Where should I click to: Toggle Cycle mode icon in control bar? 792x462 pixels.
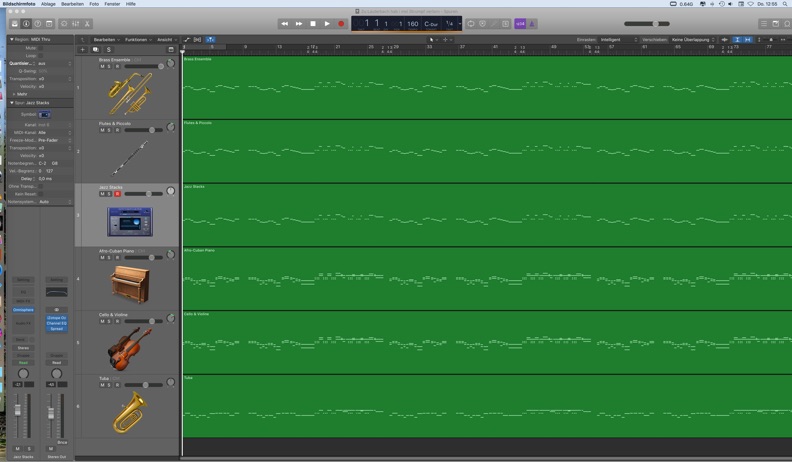(471, 24)
